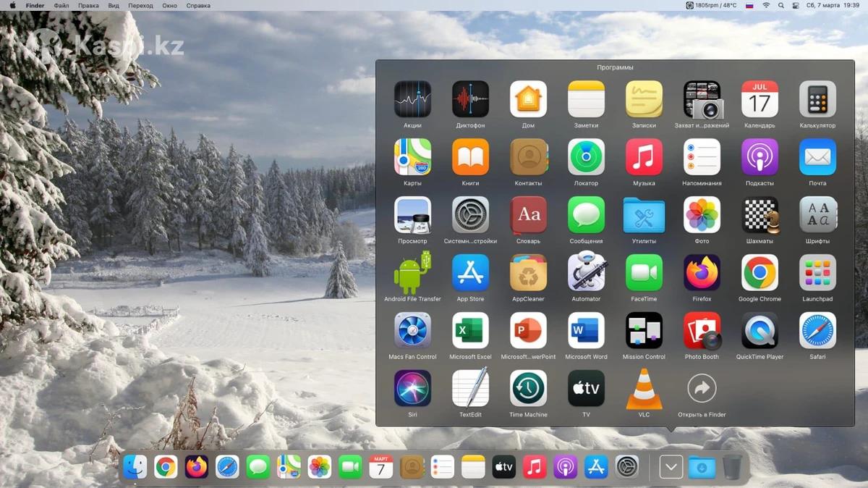Open Time Machine app
Viewport: 868px width, 488px height.
click(528, 390)
